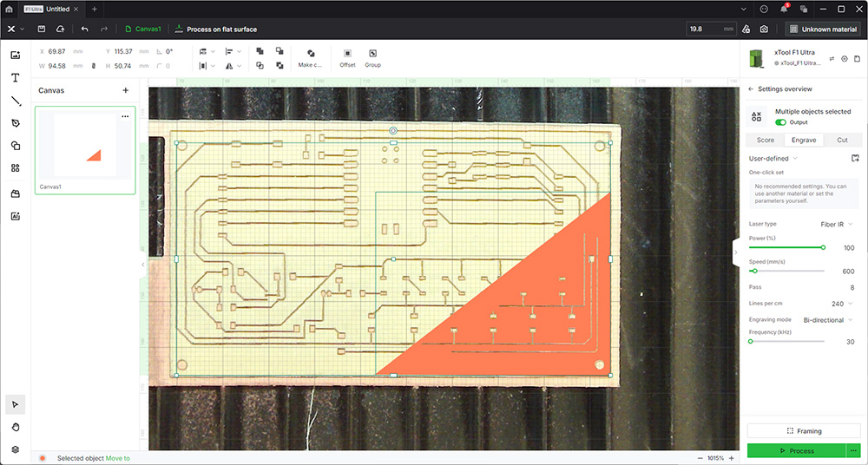Redo the last undone action

click(x=104, y=29)
